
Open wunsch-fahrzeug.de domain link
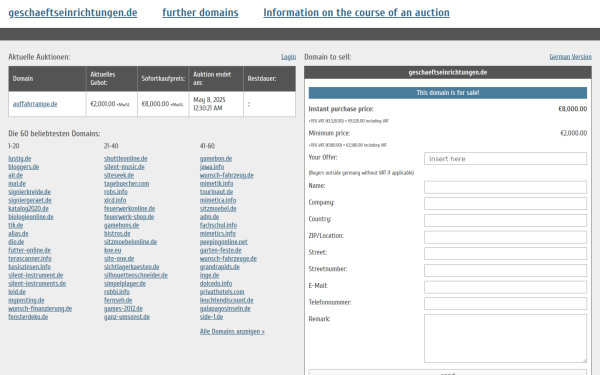point(227,176)
